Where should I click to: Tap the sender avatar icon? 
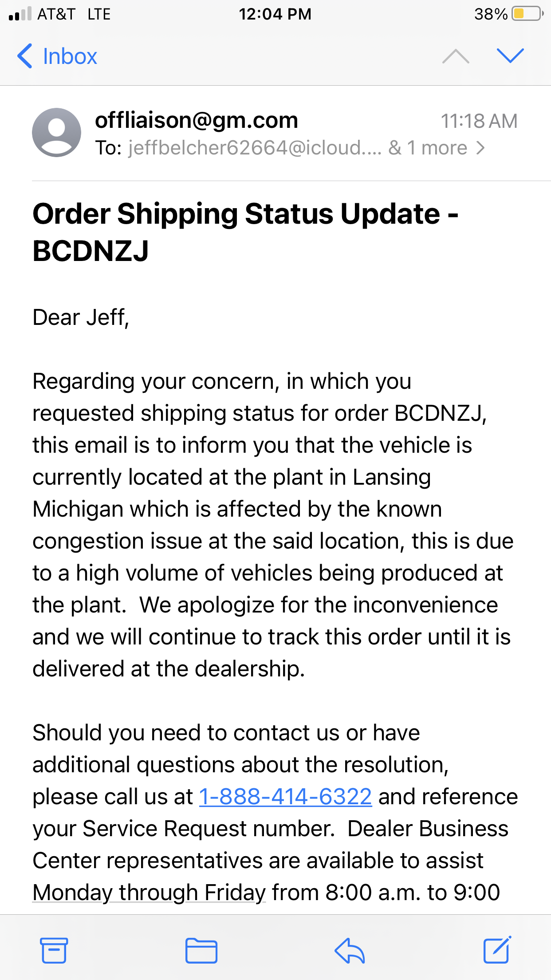click(56, 132)
